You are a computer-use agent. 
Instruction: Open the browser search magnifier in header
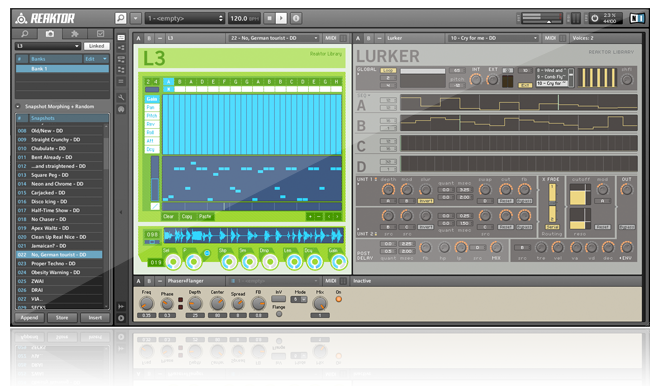121,18
